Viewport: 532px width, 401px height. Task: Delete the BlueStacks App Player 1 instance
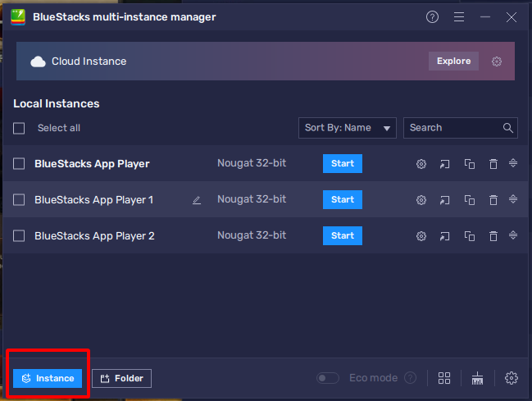(x=493, y=200)
